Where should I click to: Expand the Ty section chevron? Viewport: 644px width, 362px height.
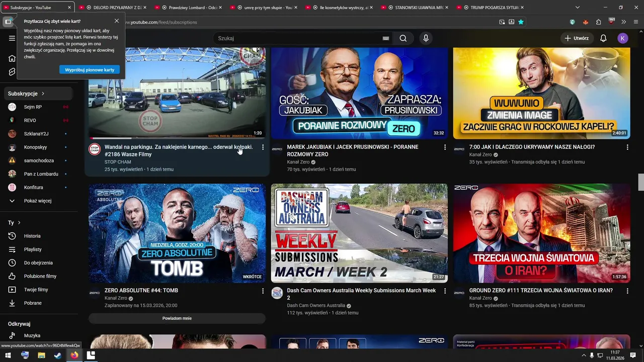click(19, 223)
